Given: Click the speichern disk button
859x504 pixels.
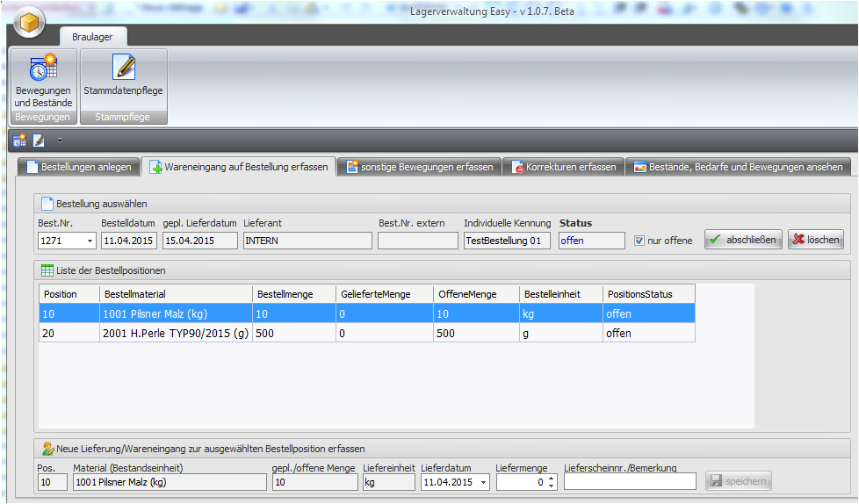Looking at the screenshot, I should 739,481.
